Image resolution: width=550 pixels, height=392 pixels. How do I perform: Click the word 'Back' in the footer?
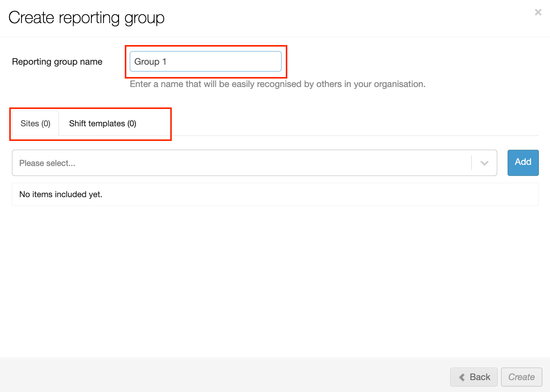pyautogui.click(x=480, y=377)
